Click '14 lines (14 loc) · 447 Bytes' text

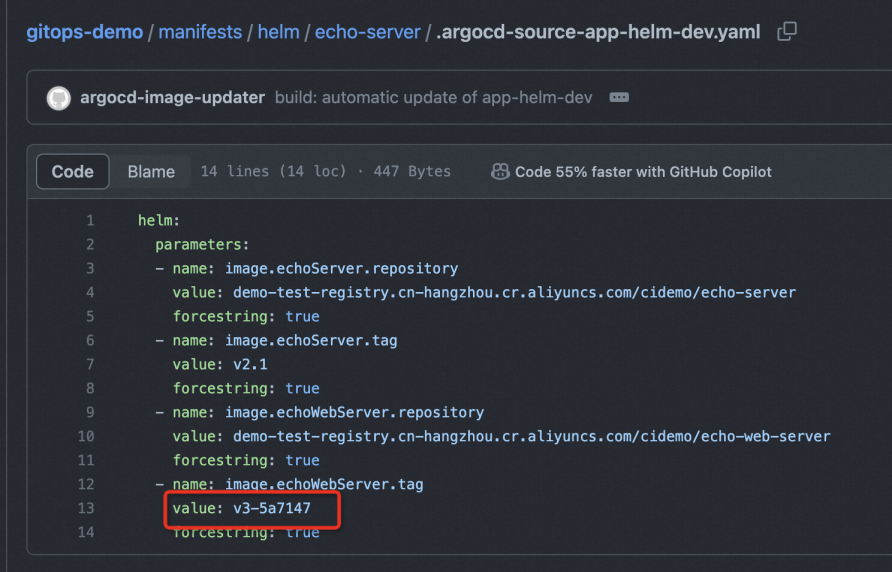(x=325, y=171)
